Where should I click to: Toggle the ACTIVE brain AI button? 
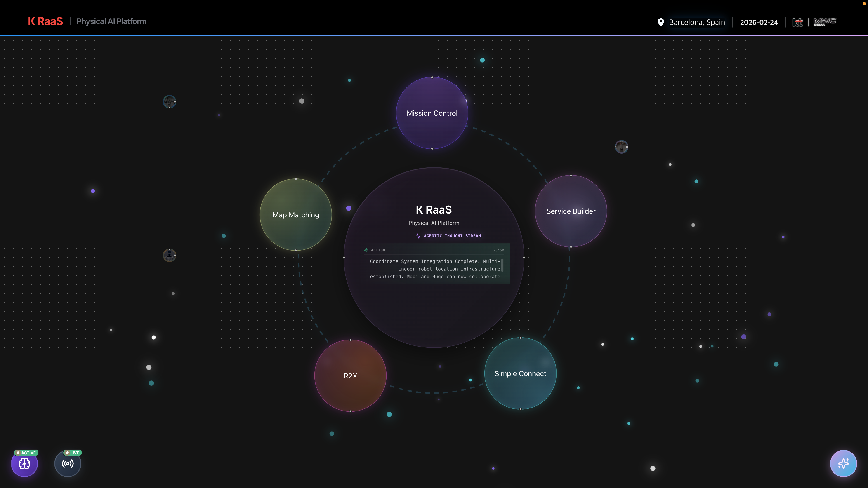24,463
